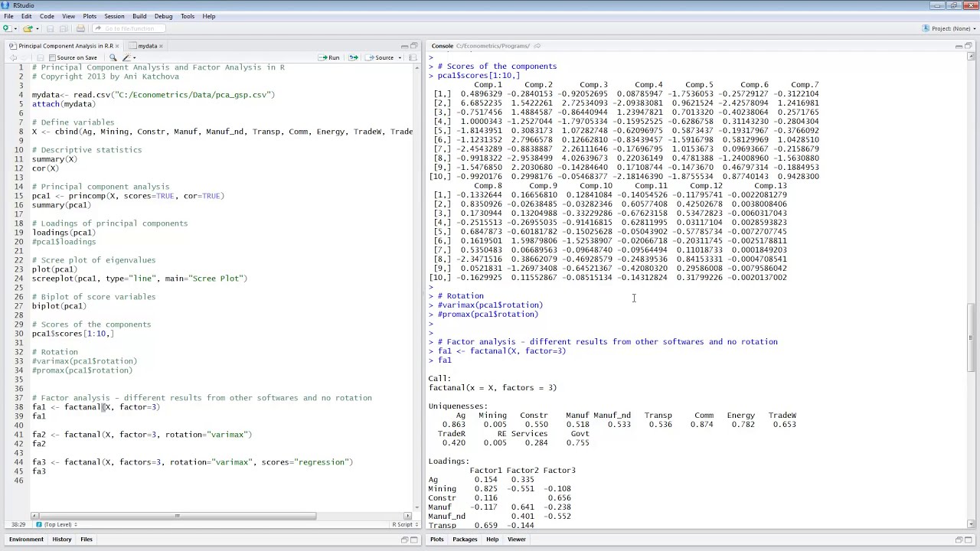Open the R Script file type selector
The width and height of the screenshot is (980, 551).
(403, 525)
